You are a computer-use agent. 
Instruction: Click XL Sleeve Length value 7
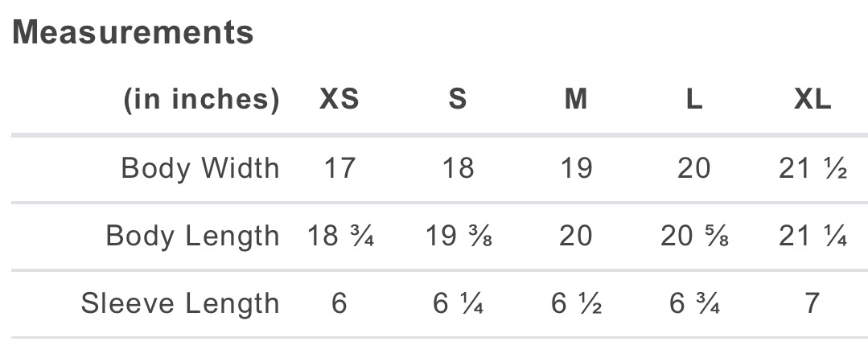point(812,303)
